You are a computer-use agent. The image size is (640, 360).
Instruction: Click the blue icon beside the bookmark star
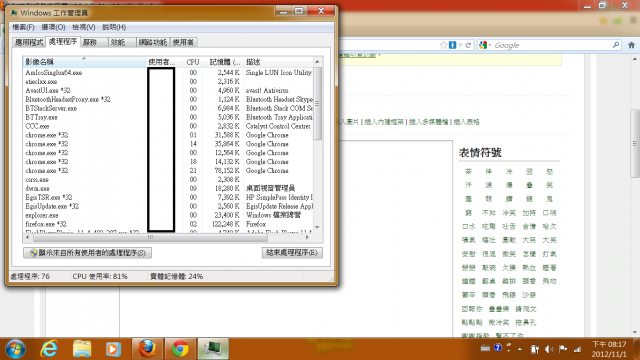452,45
